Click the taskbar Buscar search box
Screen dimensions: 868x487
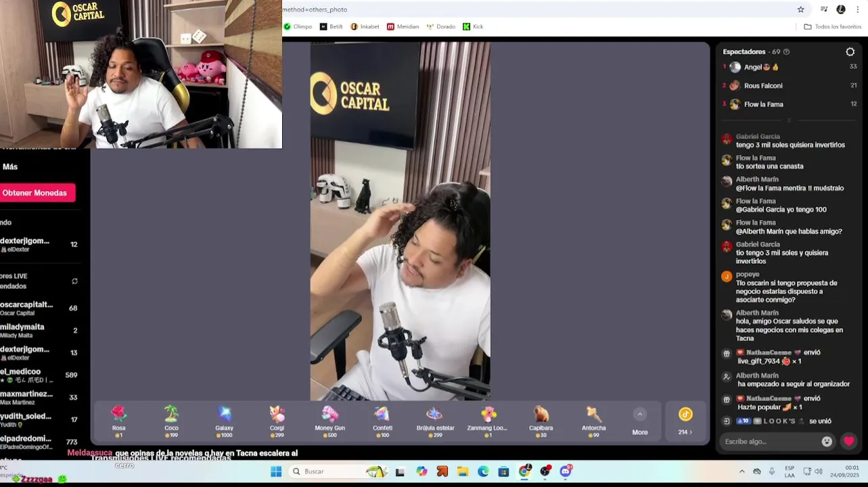(338, 471)
